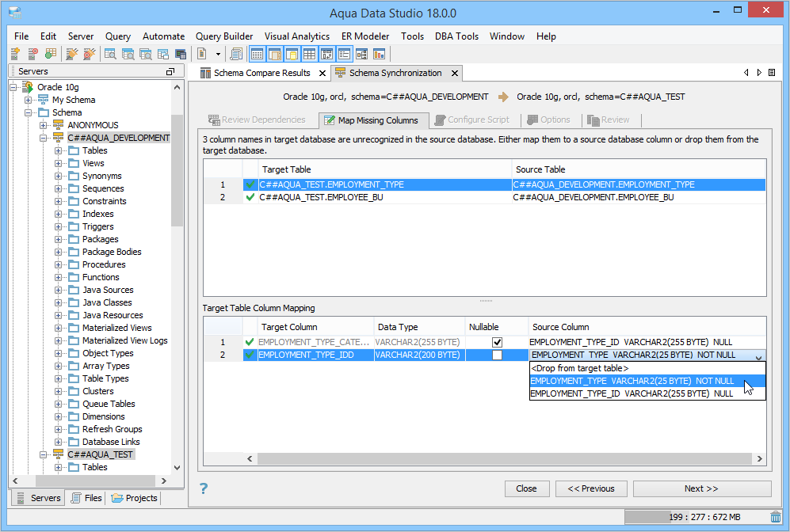Open the Query Builder menu

[x=224, y=36]
